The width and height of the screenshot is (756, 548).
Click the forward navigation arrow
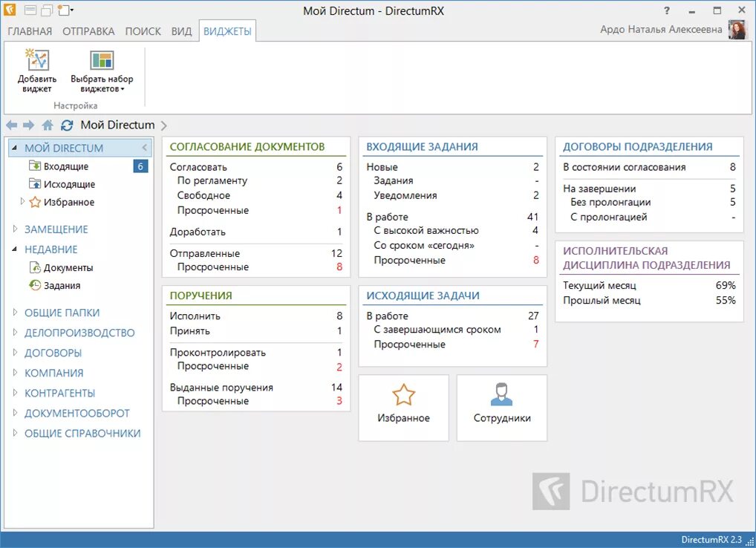[x=29, y=125]
